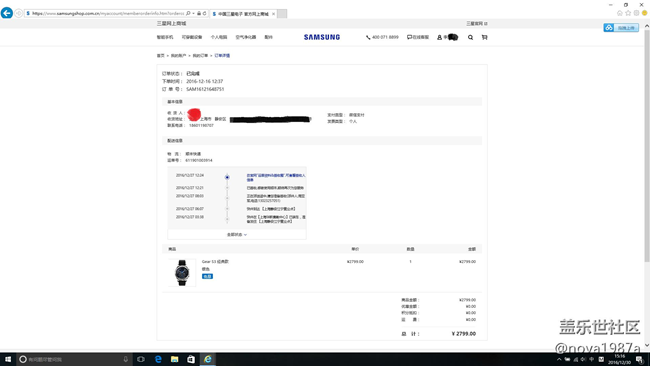Go to 我的账户 in the breadcrumb
This screenshot has height=366, width=650.
(x=178, y=56)
